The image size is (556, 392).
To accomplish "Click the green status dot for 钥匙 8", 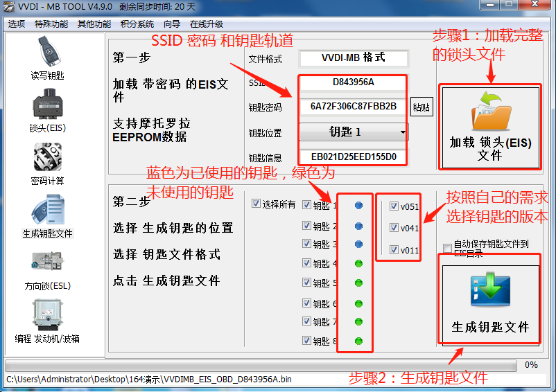I will [x=358, y=341].
